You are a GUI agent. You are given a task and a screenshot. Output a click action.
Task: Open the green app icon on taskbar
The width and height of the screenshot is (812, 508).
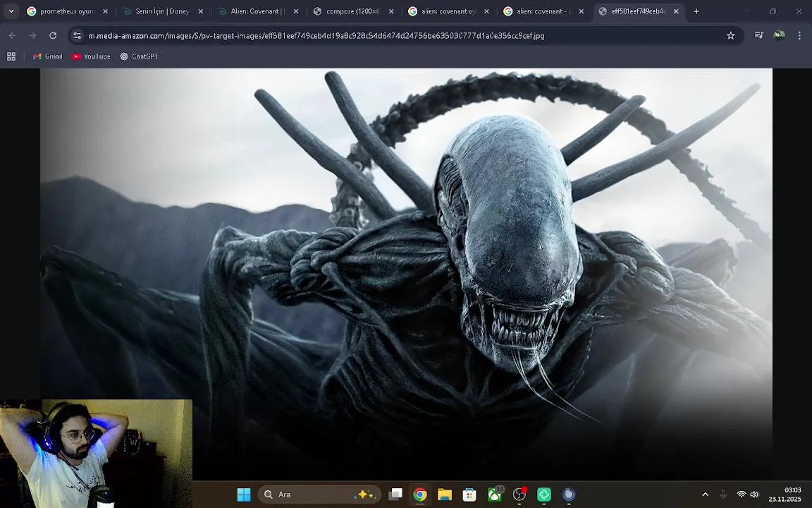tap(543, 495)
